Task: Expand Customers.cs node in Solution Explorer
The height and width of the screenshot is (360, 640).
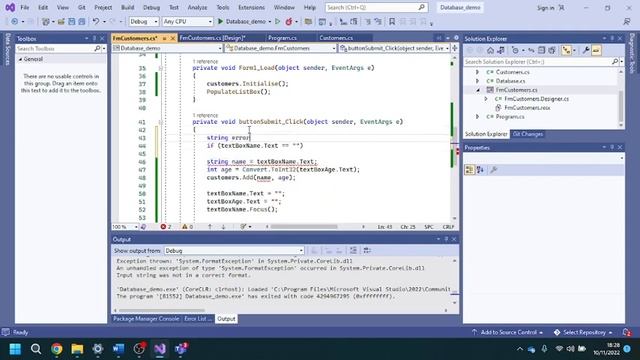Action: tap(477, 72)
